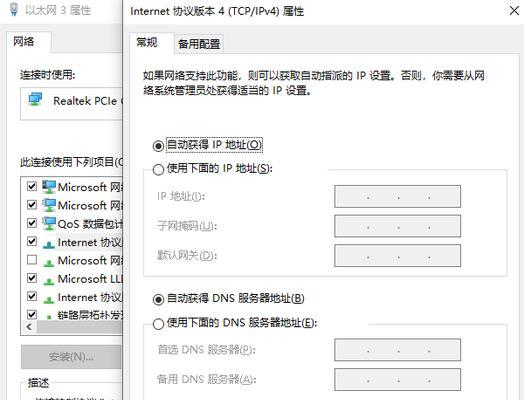Select the QoS packet scheduler icon
Screen dimensions: 524x400
point(49,223)
